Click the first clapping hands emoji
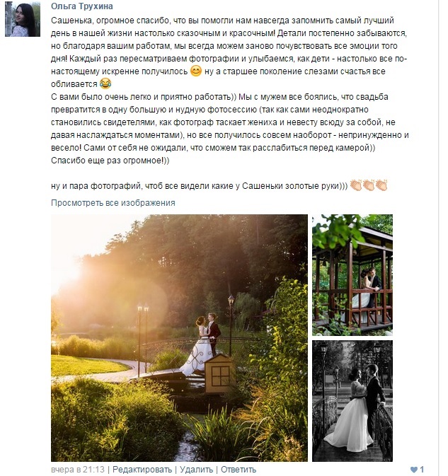Image resolution: width=448 pixels, height=476 pixels. point(356,185)
